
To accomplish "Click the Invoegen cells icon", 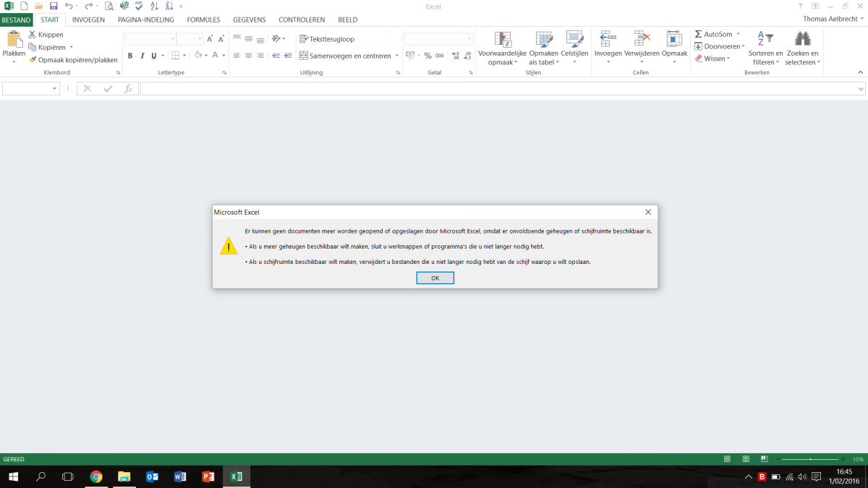I will 608,38.
